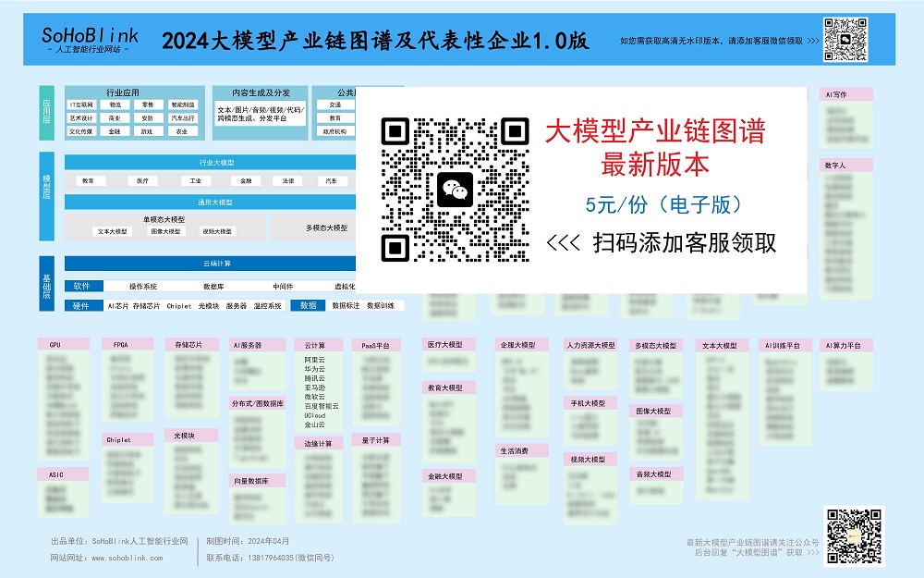This screenshot has width=924, height=578.
Task: Click the '法律' cell under 行业大模型
Action: [x=288, y=181]
